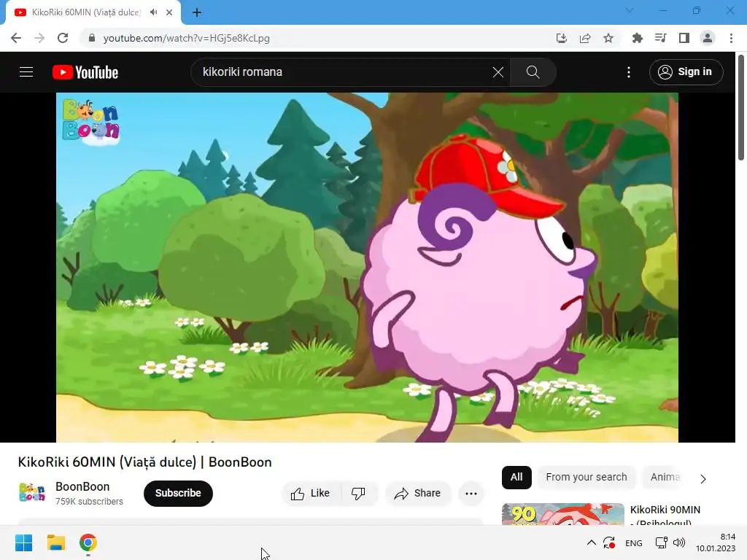
Task: Close the KikoRiki 60MIN tab
Action: (169, 12)
